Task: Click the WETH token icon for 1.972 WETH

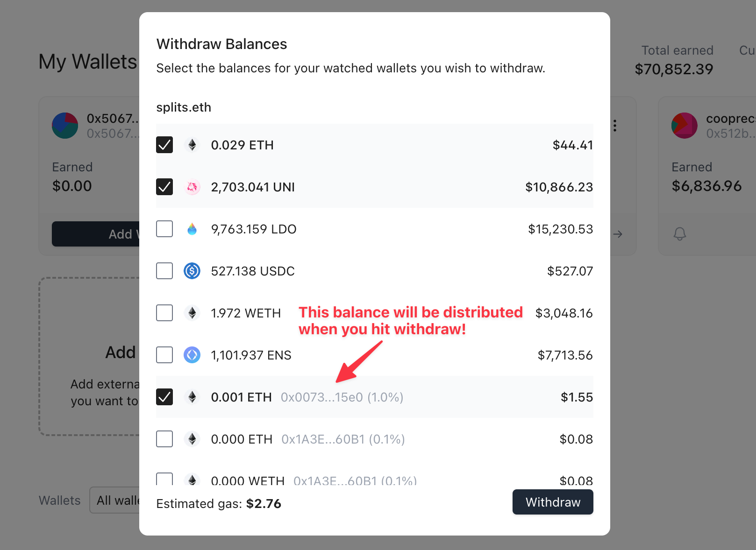Action: [x=192, y=313]
